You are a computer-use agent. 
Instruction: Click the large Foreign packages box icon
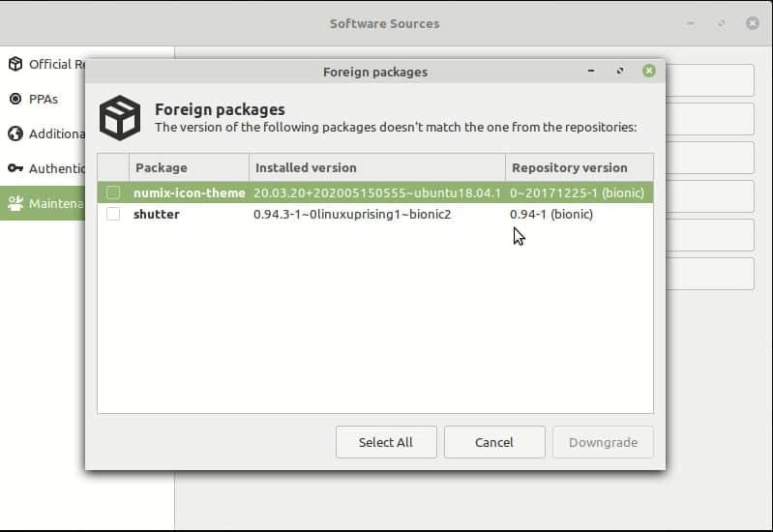120,118
